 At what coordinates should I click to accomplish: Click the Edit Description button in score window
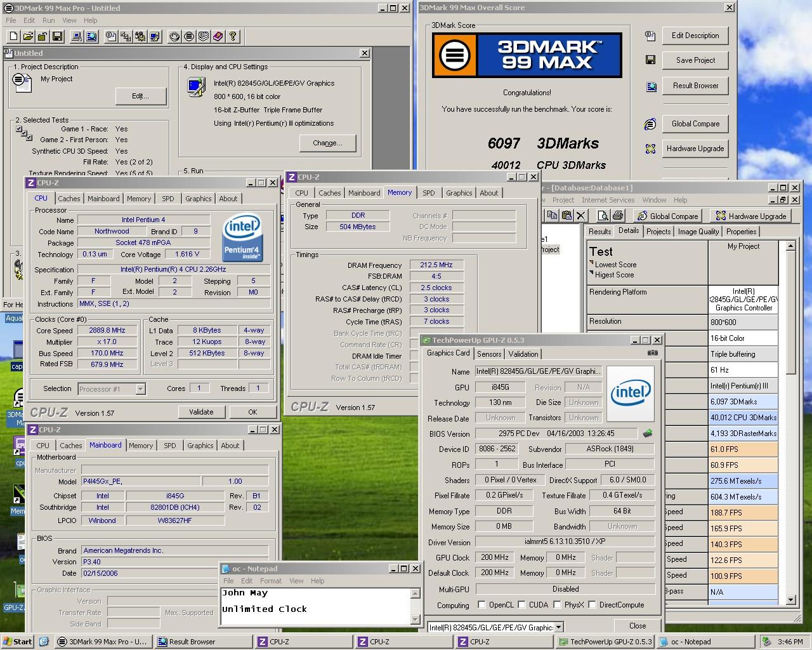(x=695, y=36)
